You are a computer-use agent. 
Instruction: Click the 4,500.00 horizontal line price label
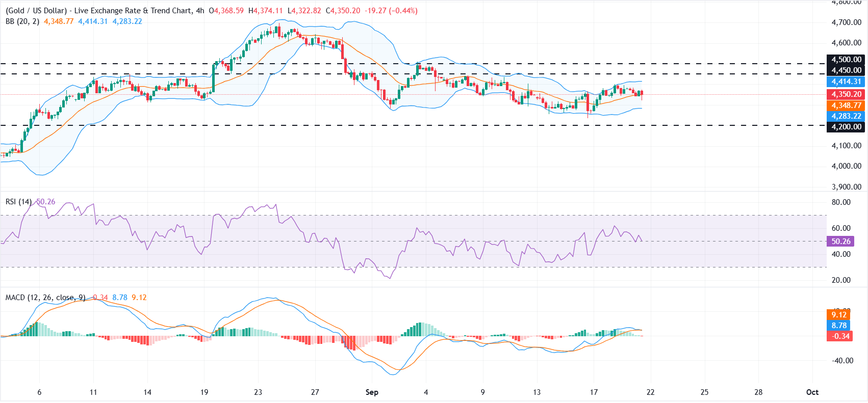click(x=846, y=60)
